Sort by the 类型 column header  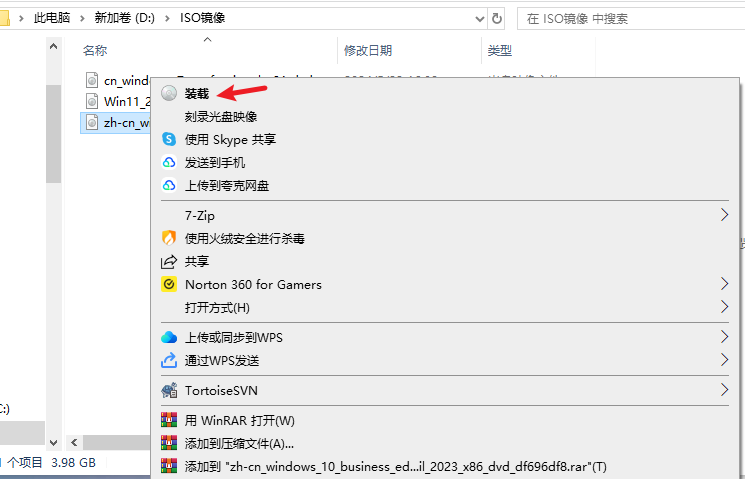point(499,50)
